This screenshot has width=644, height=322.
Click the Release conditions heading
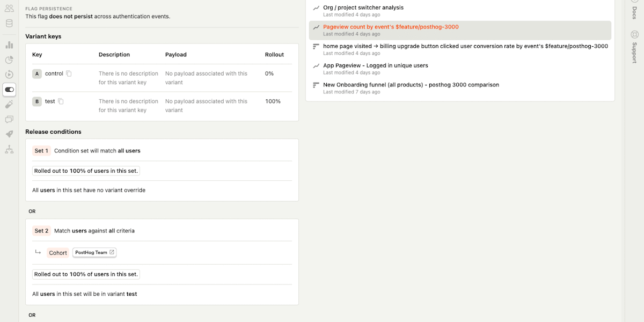(x=54, y=131)
